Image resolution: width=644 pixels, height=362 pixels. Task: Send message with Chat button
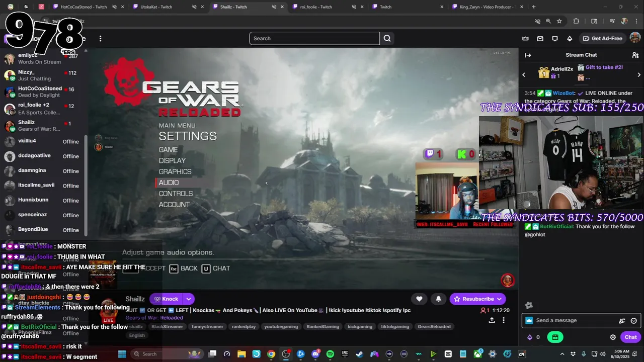pyautogui.click(x=630, y=337)
